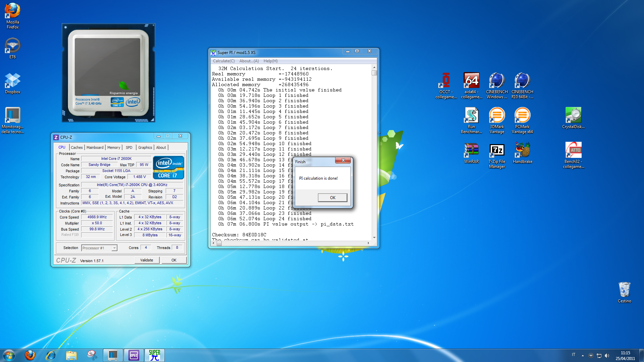644x362 pixels.
Task: Switch to the Mainboard tab in CPU-Z
Action: pyautogui.click(x=95, y=147)
